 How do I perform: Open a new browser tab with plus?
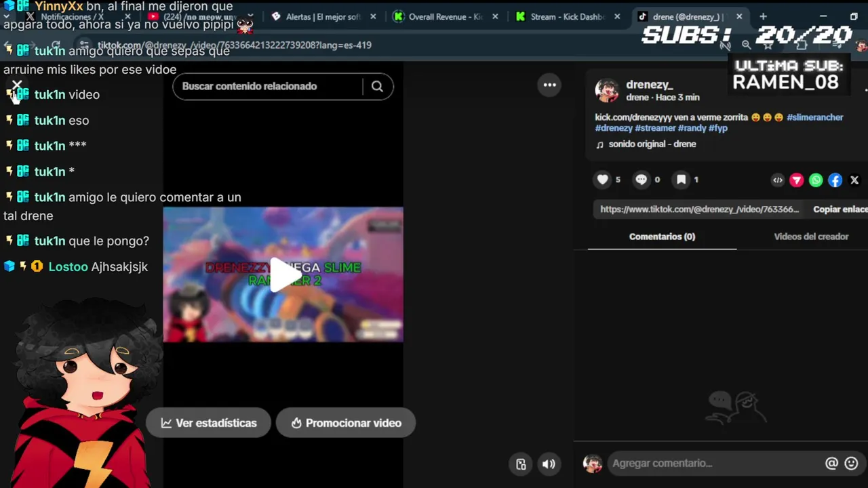click(x=763, y=17)
